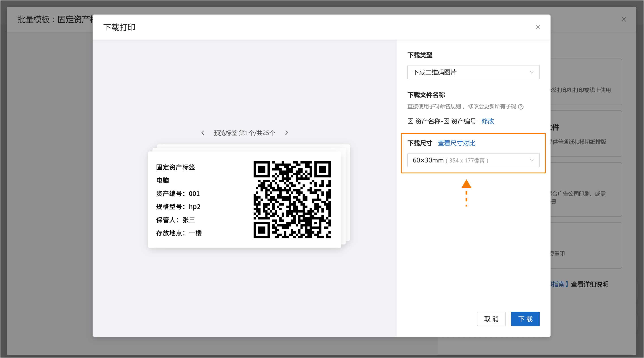
Task: Close the 下载打印 dialog with X
Action: (538, 27)
